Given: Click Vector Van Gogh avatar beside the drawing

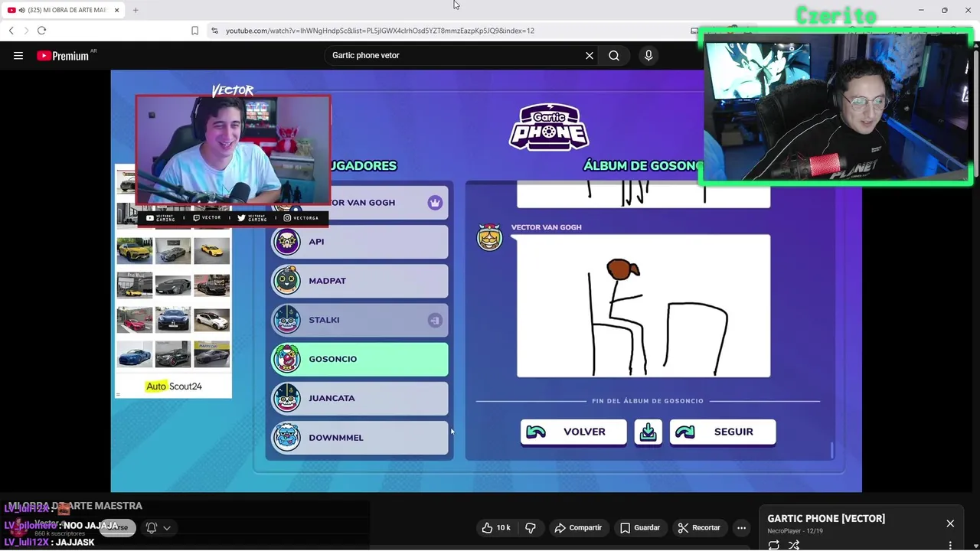Looking at the screenshot, I should click(x=490, y=237).
